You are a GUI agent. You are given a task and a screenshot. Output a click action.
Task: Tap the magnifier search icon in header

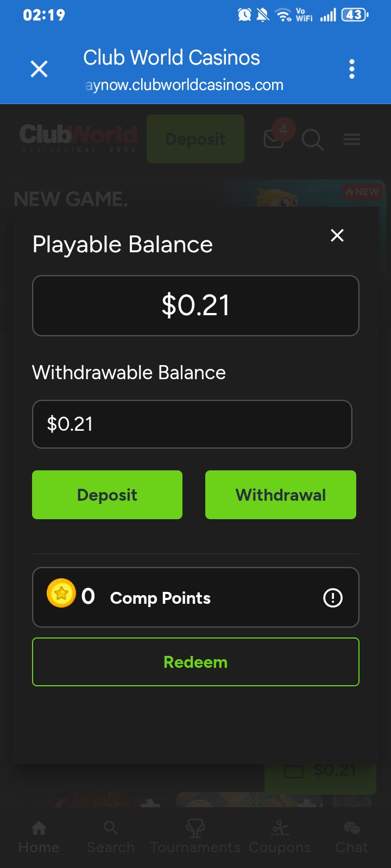tap(313, 140)
